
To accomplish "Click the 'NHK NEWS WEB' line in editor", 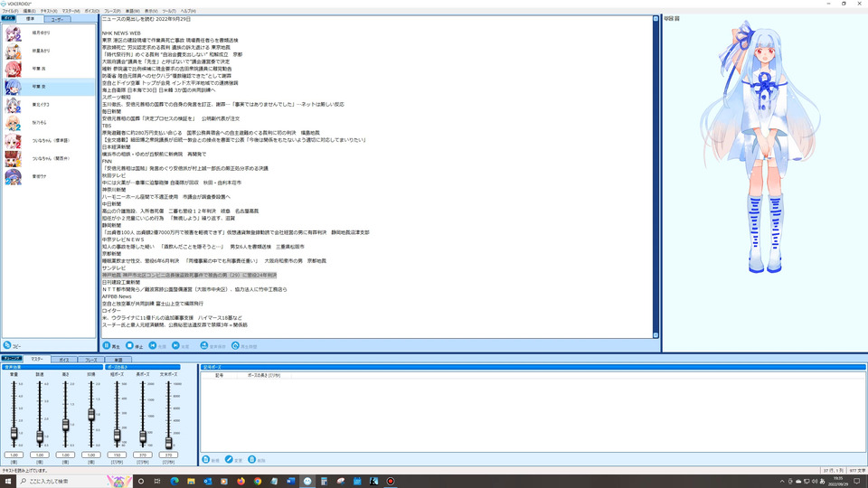I will 121,33.
